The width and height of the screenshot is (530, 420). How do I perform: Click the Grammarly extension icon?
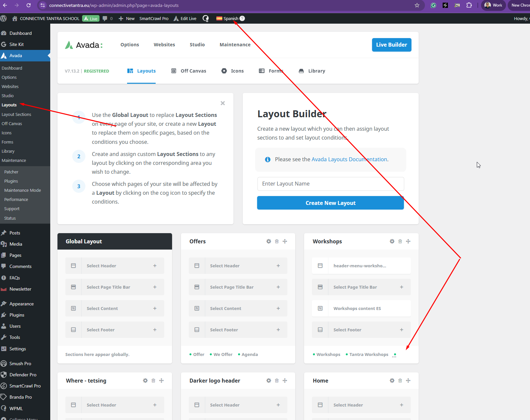click(x=433, y=5)
